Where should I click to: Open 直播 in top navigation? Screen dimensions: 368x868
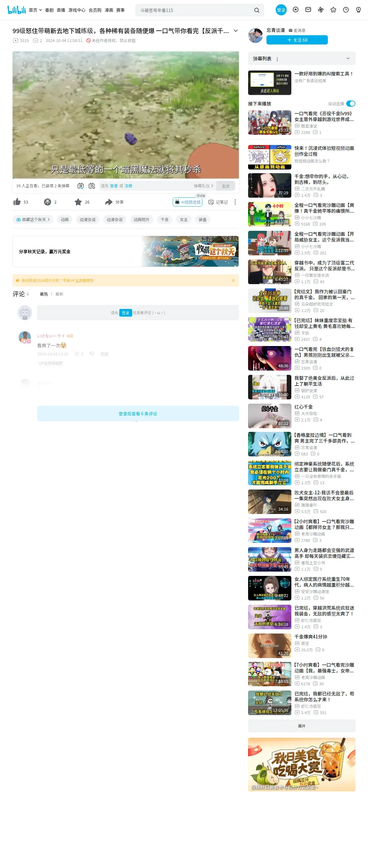[x=61, y=10]
